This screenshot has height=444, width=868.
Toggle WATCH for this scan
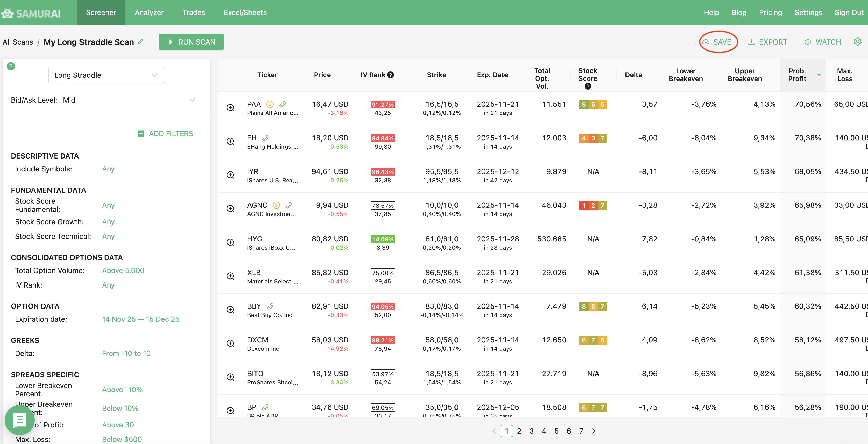point(822,42)
